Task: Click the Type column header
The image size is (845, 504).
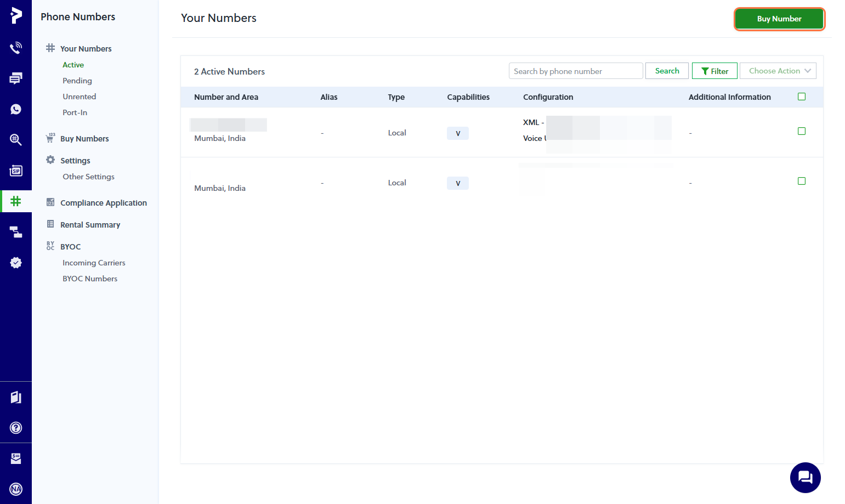Action: (x=396, y=97)
